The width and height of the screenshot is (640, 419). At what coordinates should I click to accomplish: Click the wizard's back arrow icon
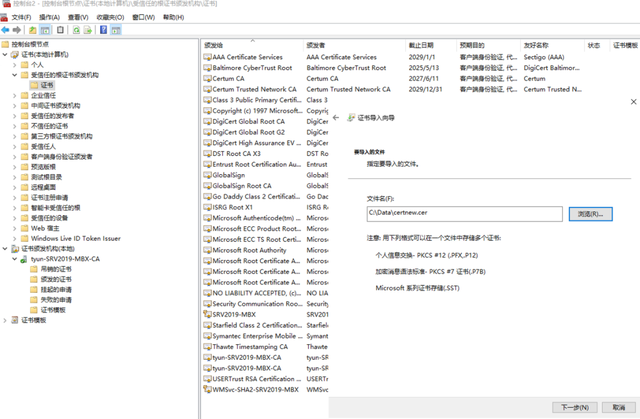(336, 118)
